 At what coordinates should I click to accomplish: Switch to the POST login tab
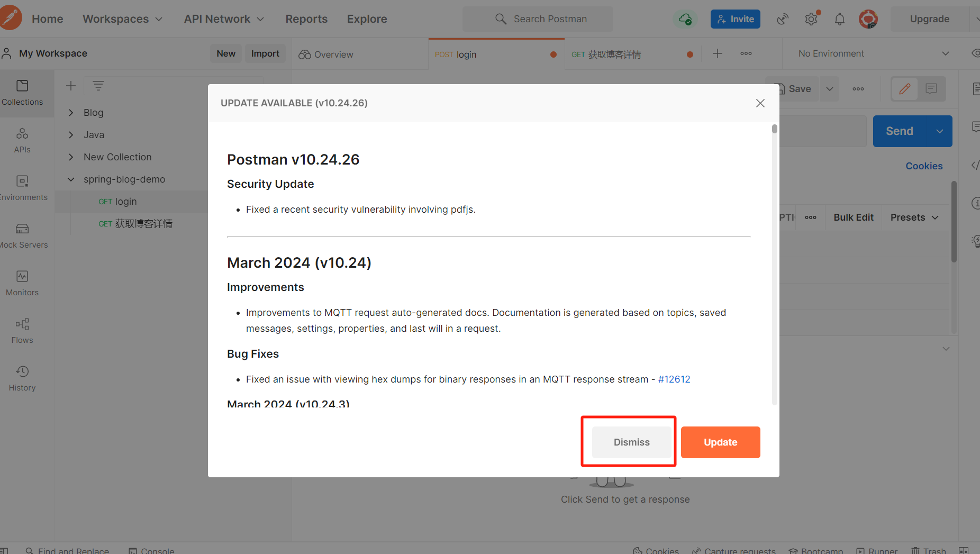pos(496,54)
